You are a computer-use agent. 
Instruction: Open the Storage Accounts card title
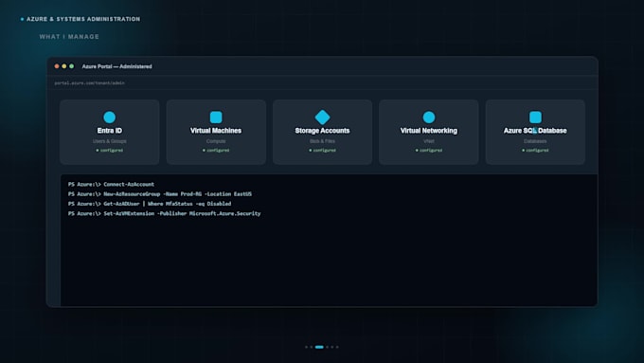322,131
